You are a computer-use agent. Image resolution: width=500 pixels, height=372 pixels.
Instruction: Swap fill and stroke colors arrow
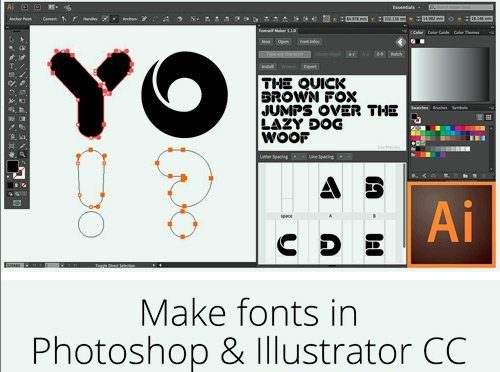[23, 163]
